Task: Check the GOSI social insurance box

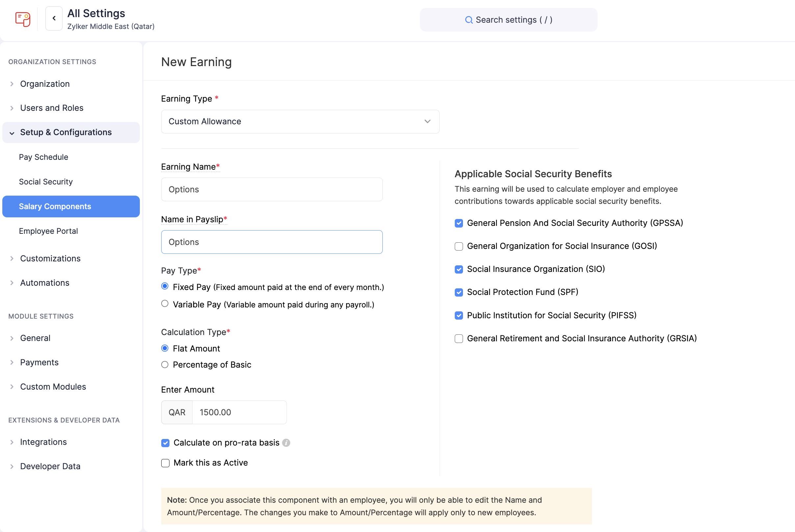Action: (459, 246)
